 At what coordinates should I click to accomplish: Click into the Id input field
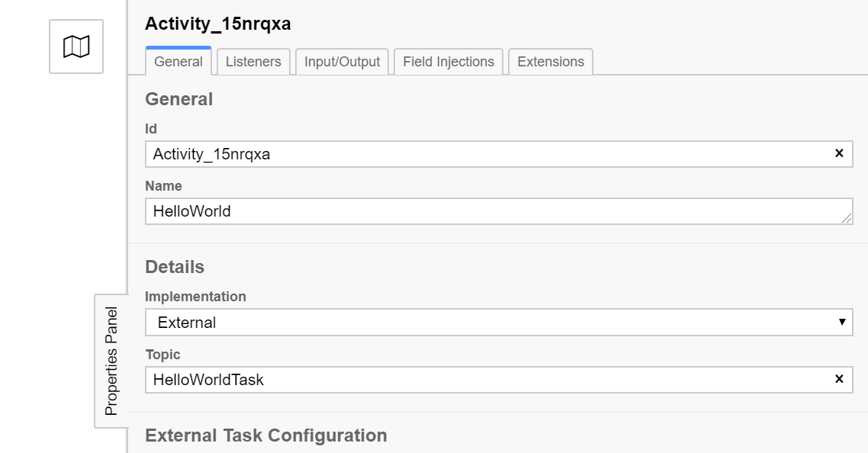coord(488,154)
